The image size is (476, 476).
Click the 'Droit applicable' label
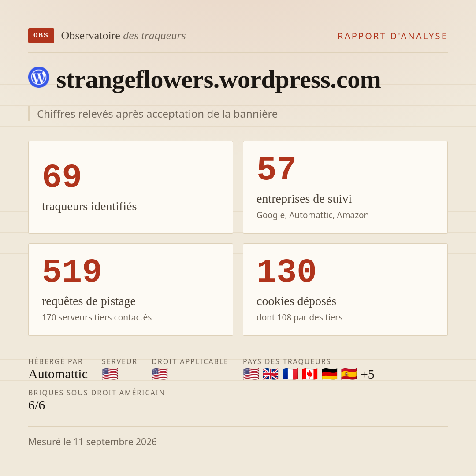pos(190,361)
